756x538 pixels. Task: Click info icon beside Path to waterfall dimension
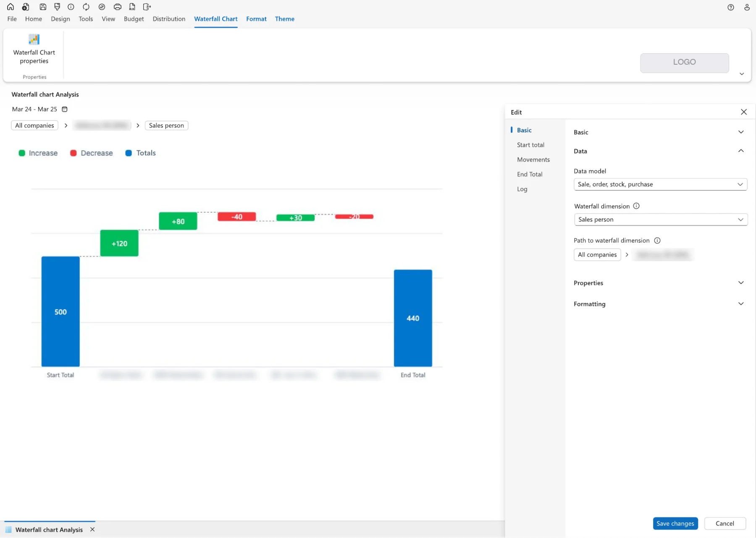657,240
